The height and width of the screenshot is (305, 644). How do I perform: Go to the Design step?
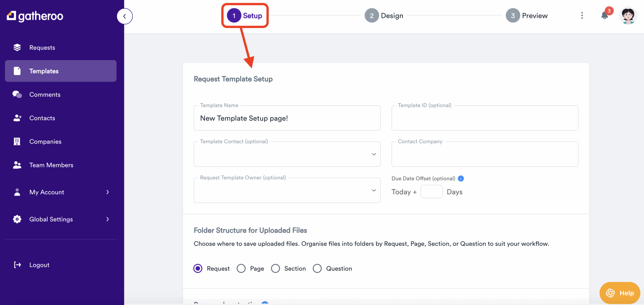tap(384, 16)
